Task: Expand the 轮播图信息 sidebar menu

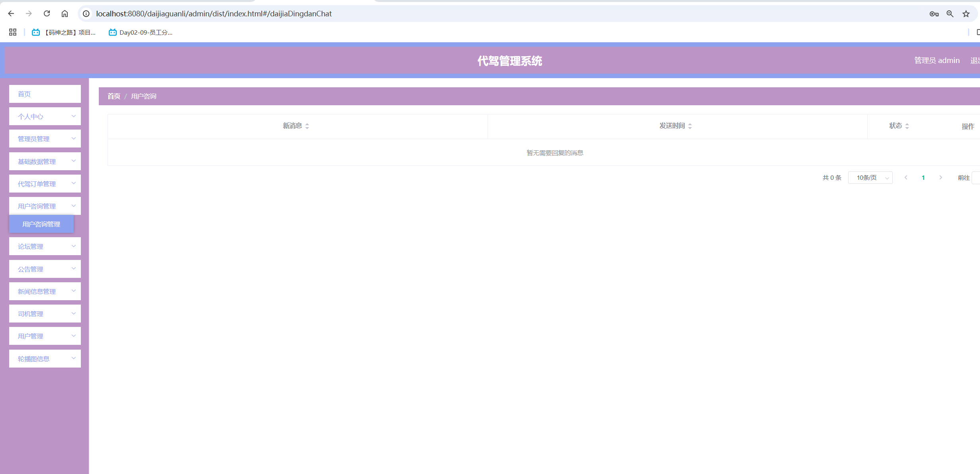Action: click(x=45, y=359)
